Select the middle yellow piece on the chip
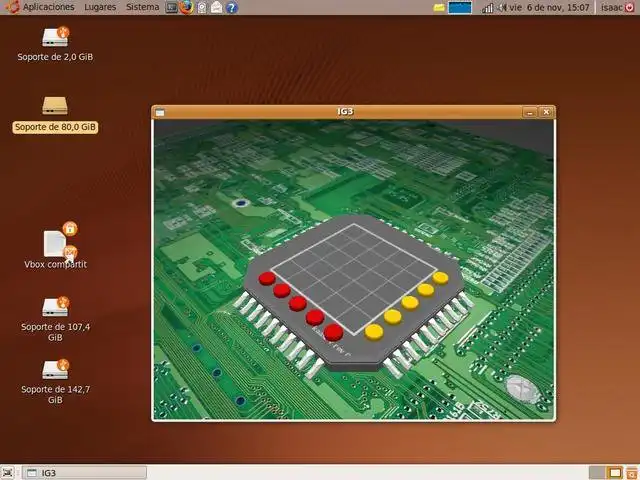640x480 pixels. coord(409,302)
